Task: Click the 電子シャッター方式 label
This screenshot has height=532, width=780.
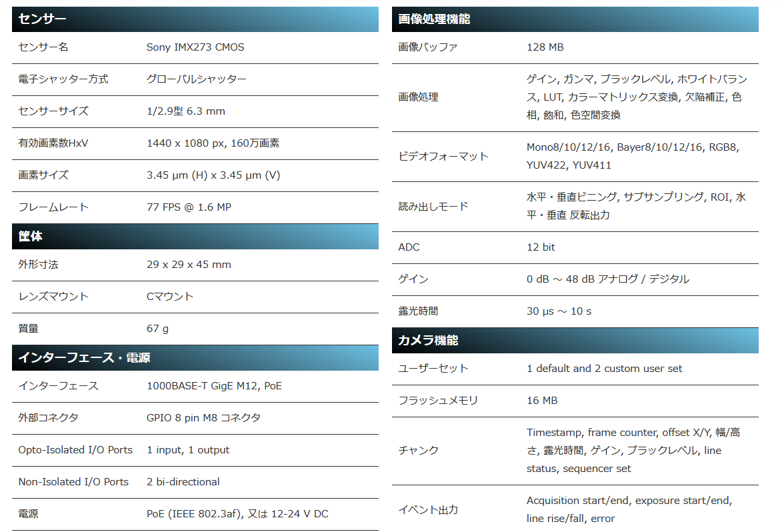Action: pyautogui.click(x=63, y=79)
